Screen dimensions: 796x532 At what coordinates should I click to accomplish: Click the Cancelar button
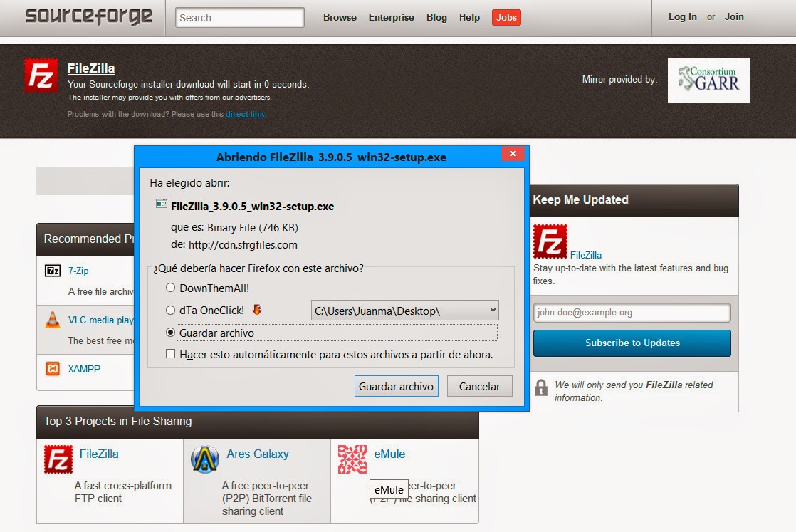(479, 386)
